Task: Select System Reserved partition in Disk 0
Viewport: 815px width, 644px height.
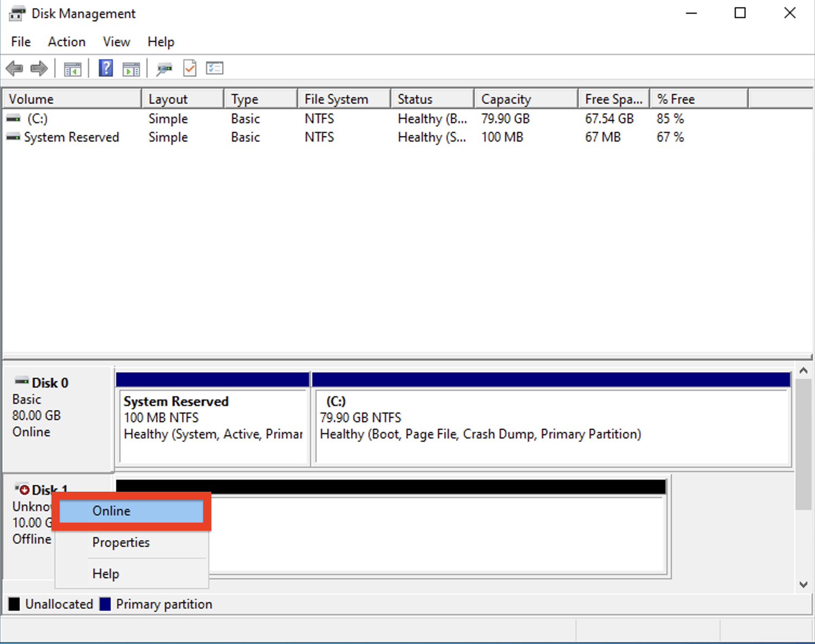Action: tap(213, 419)
